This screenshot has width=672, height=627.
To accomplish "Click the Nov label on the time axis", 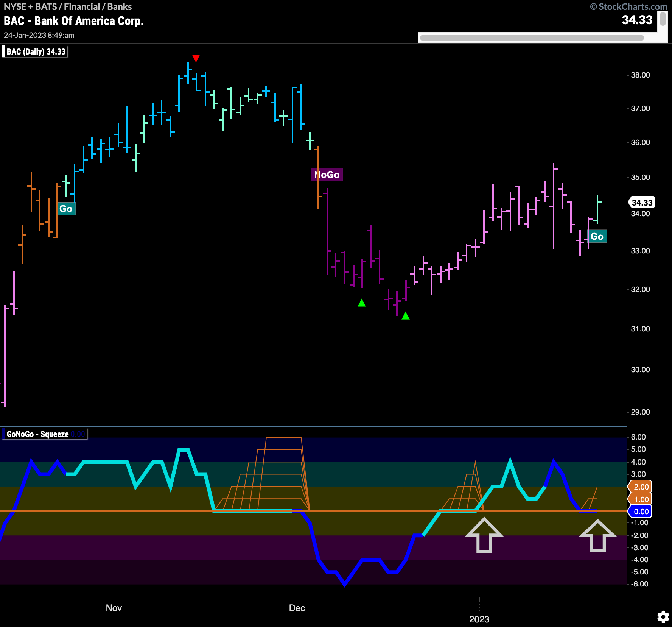I will click(114, 608).
